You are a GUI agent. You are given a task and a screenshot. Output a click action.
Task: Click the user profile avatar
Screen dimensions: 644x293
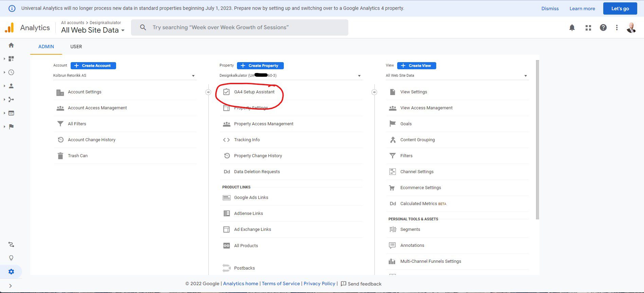631,28
